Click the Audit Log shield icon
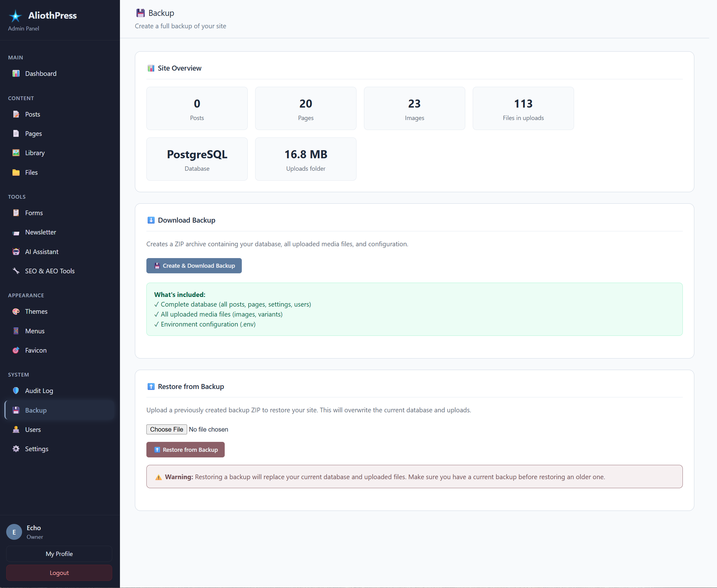Image resolution: width=717 pixels, height=588 pixels. pos(16,391)
